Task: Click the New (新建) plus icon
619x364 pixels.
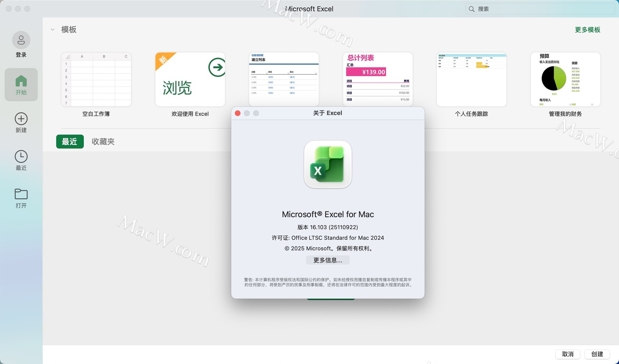Action: (21, 119)
